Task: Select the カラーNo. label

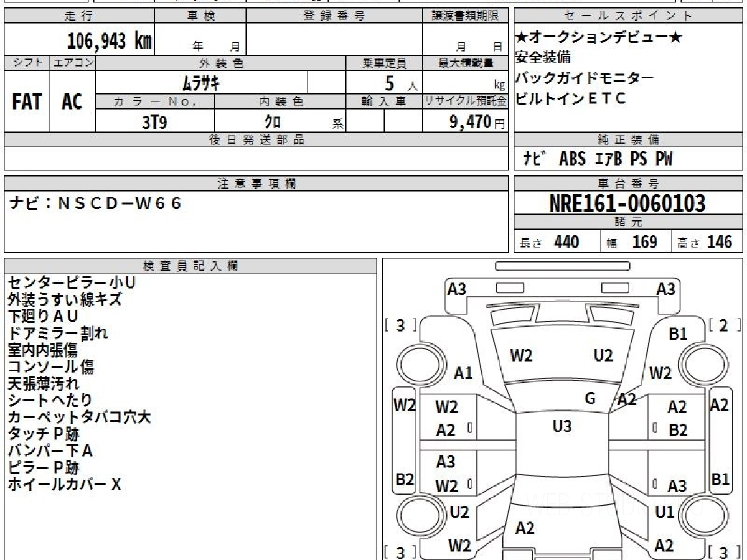Action: (155, 101)
